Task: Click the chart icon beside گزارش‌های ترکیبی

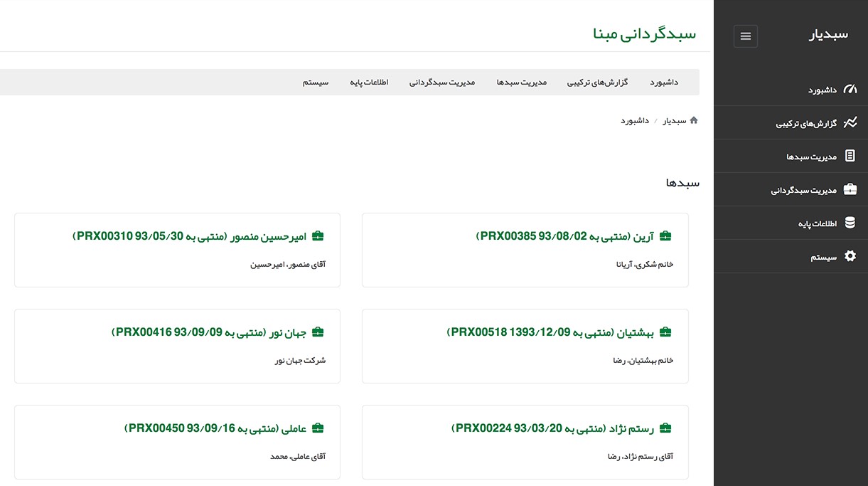Action: click(x=850, y=123)
